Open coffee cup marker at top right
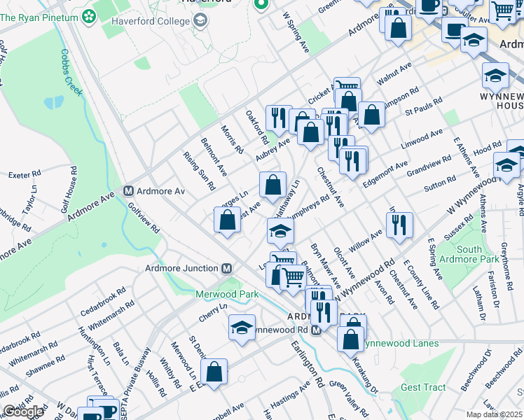524x420 pixels. click(429, 8)
